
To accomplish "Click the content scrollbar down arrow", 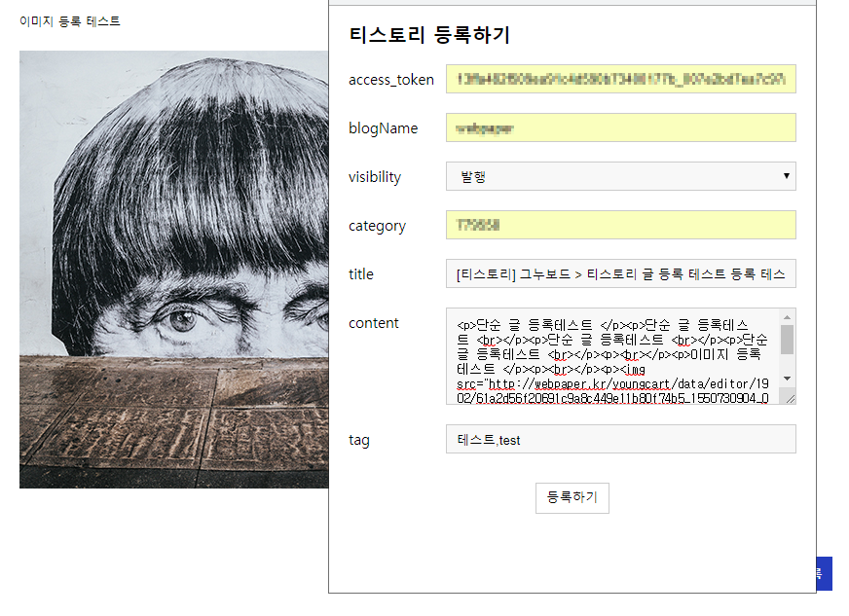I will pyautogui.click(x=788, y=379).
